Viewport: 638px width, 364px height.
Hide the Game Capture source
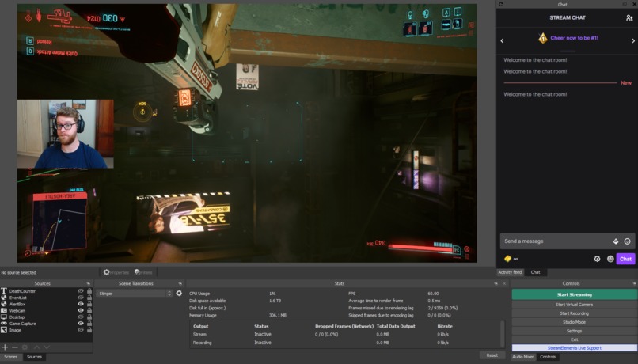81,324
